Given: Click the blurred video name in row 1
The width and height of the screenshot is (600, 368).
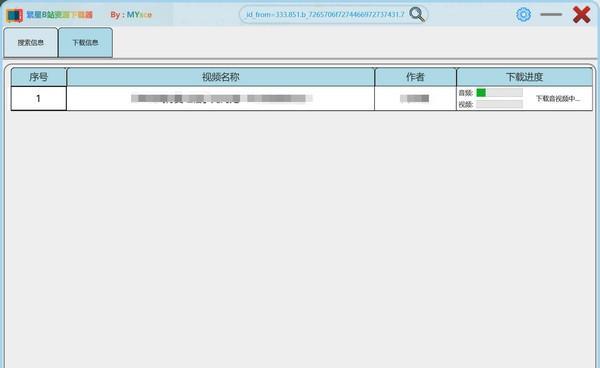Looking at the screenshot, I should (x=222, y=99).
